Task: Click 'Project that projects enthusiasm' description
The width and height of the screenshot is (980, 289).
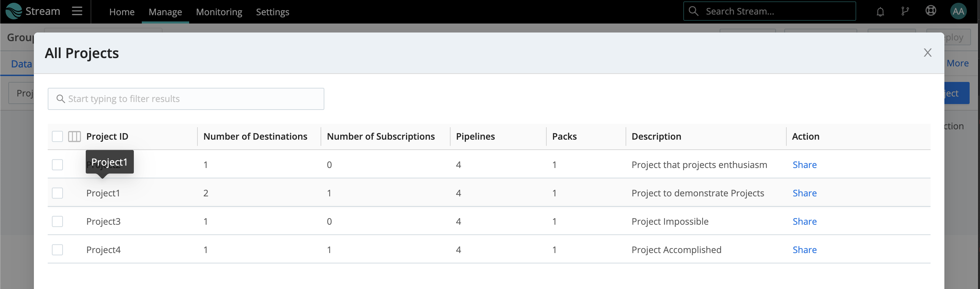Action: point(699,165)
